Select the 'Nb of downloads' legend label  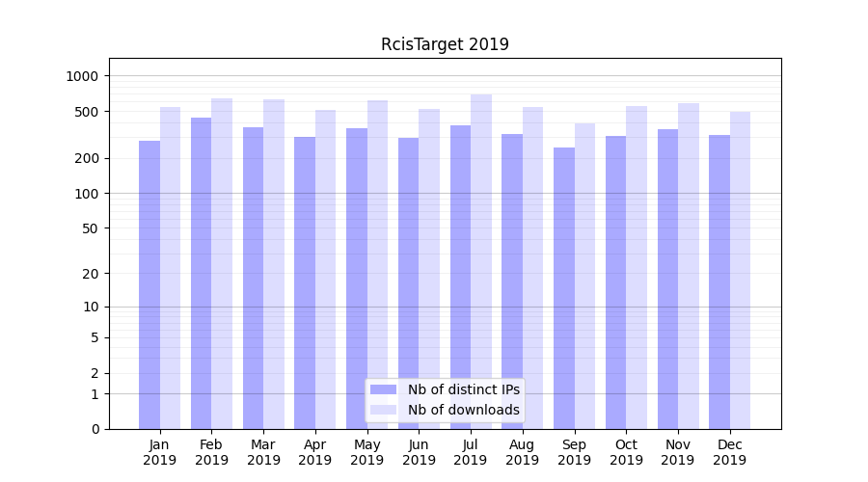463,410
